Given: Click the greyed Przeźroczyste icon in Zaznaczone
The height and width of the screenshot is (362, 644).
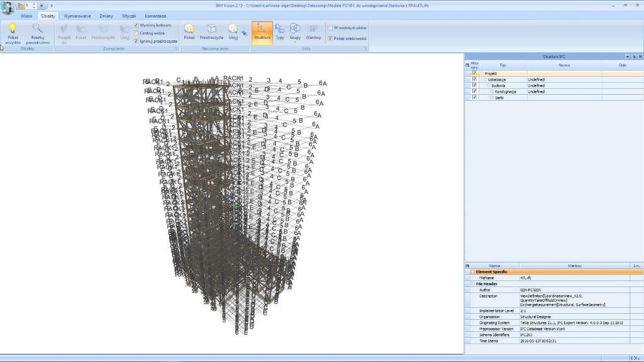Looking at the screenshot, I should pyautogui.click(x=103, y=28).
